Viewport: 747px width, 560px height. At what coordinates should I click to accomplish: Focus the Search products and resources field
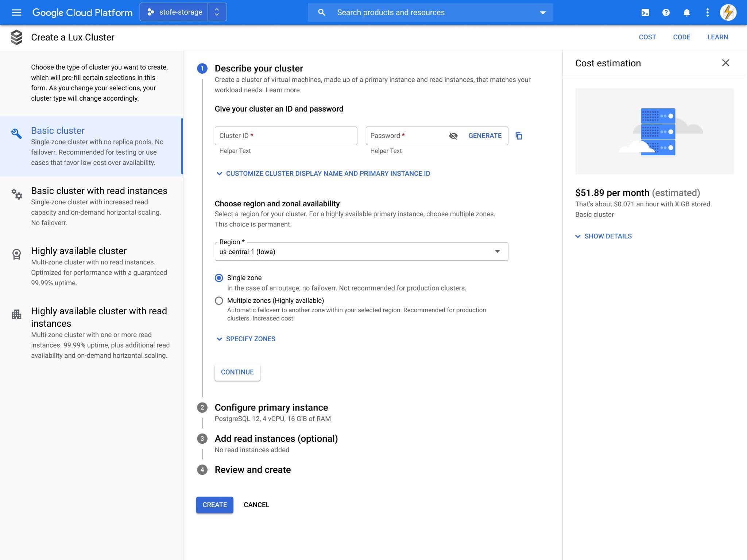coord(430,12)
